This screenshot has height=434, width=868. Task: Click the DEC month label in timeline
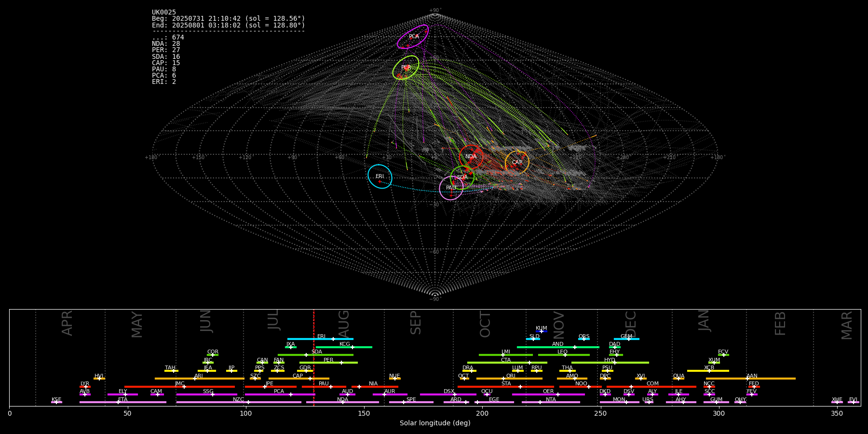click(631, 324)
